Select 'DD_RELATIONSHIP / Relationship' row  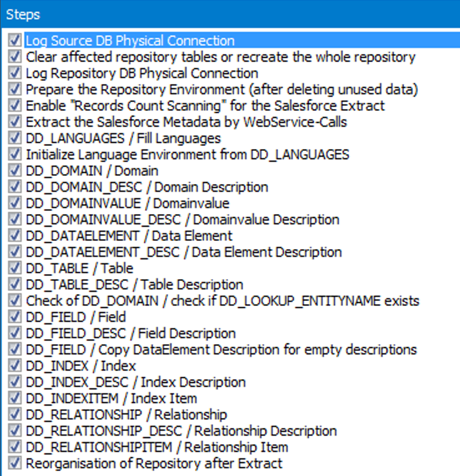coord(126,414)
